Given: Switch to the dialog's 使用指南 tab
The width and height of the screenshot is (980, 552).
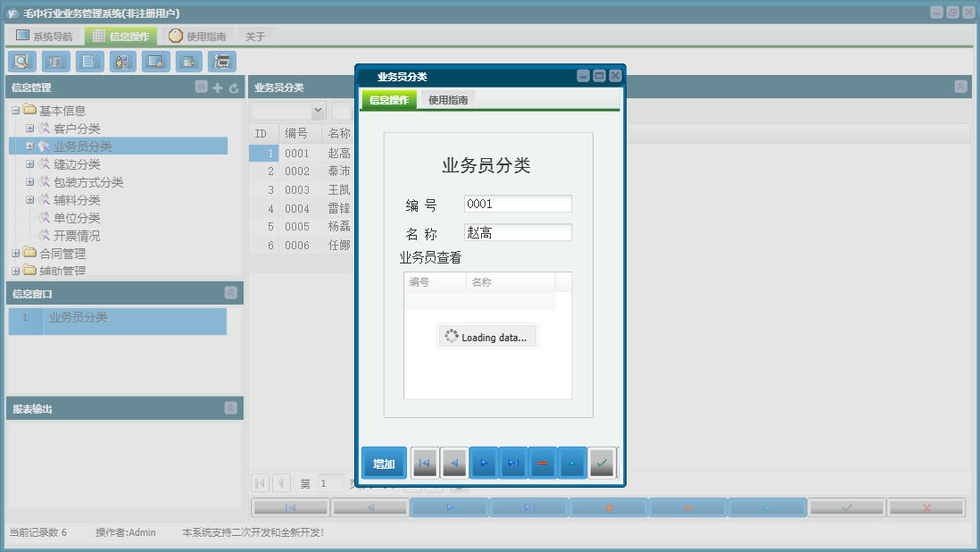Looking at the screenshot, I should coord(448,99).
